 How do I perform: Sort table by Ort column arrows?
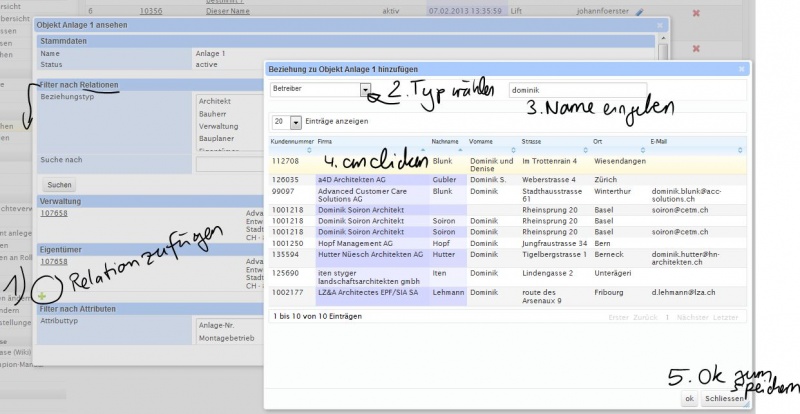(642, 150)
